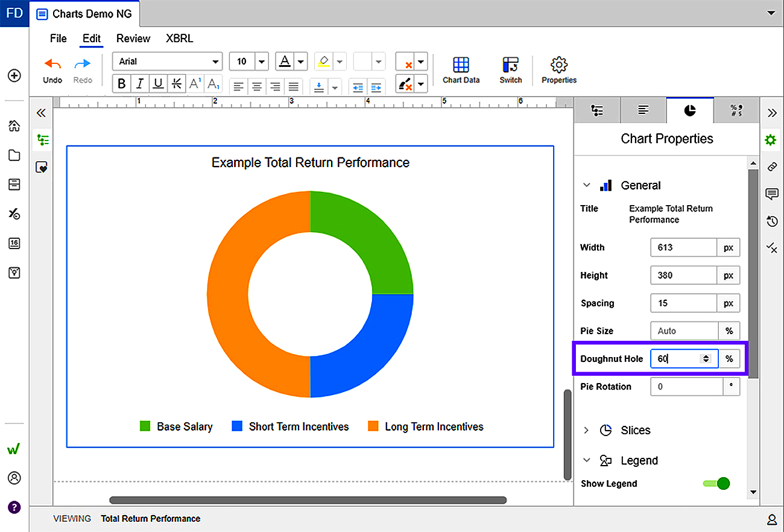Toggle italic formatting
784x532 pixels.
tap(140, 84)
